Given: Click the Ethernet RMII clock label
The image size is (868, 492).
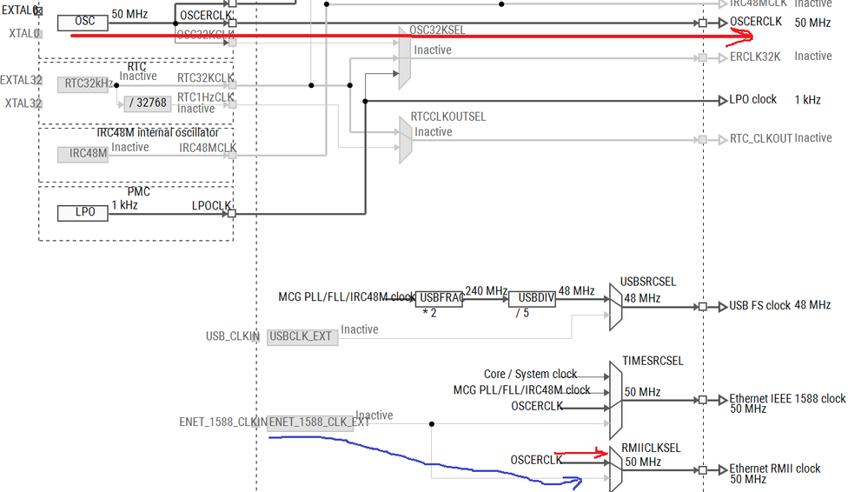Looking at the screenshot, I should (774, 469).
